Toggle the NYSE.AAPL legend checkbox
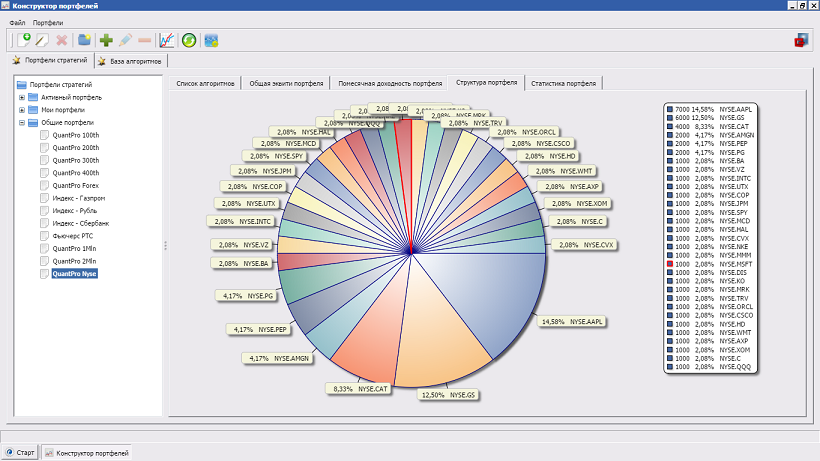The image size is (820, 461). [x=670, y=107]
